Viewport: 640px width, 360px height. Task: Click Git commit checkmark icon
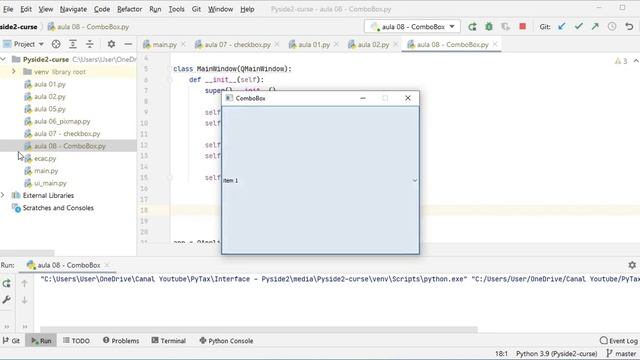pos(578,27)
